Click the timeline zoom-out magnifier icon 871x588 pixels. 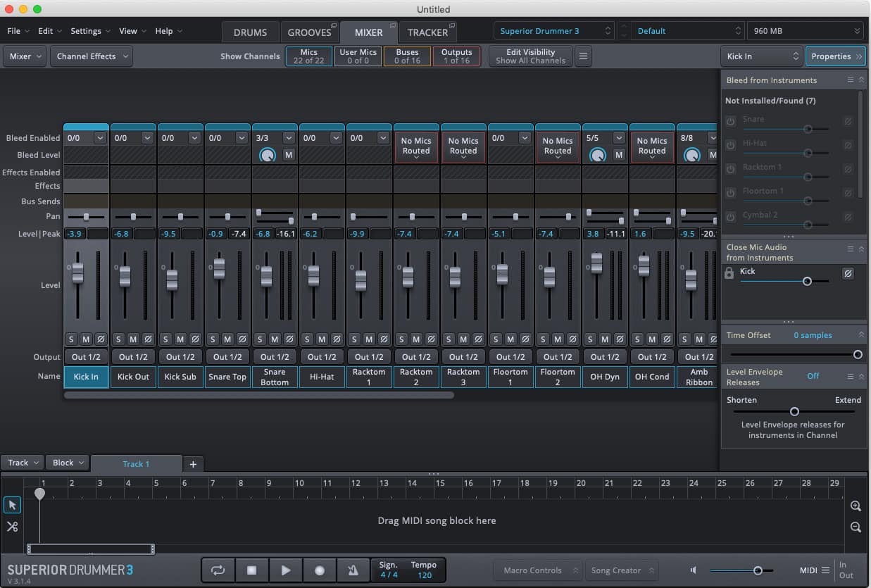(856, 527)
